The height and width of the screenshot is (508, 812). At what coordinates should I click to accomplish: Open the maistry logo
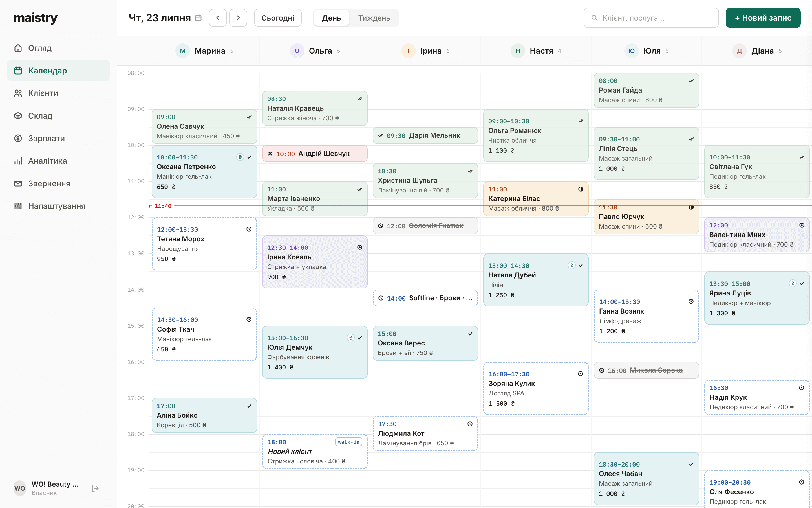[36, 18]
